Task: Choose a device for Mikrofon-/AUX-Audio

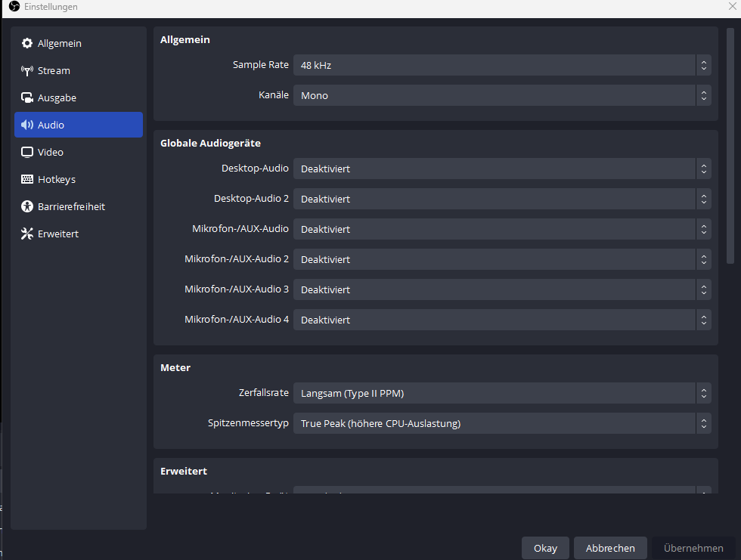Action: click(x=501, y=229)
